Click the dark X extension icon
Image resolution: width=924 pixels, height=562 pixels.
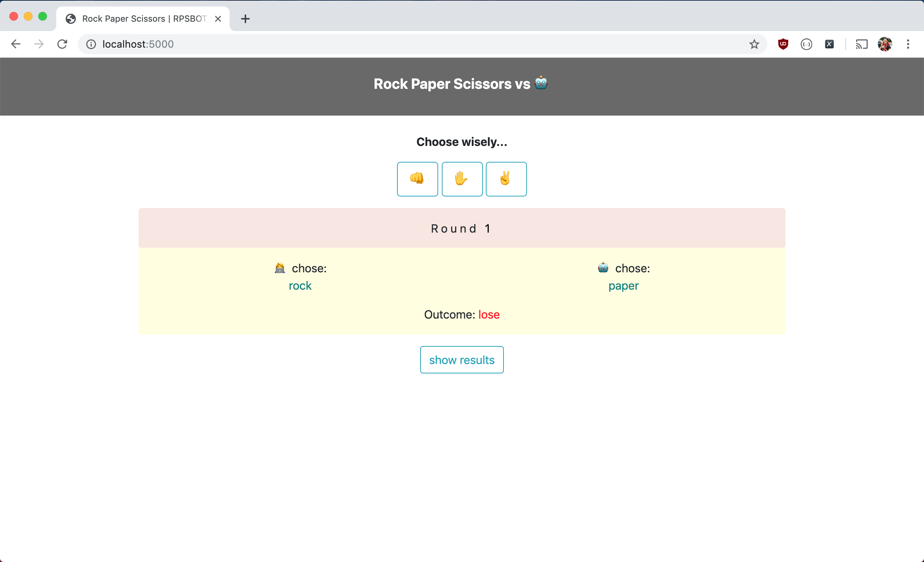(829, 44)
